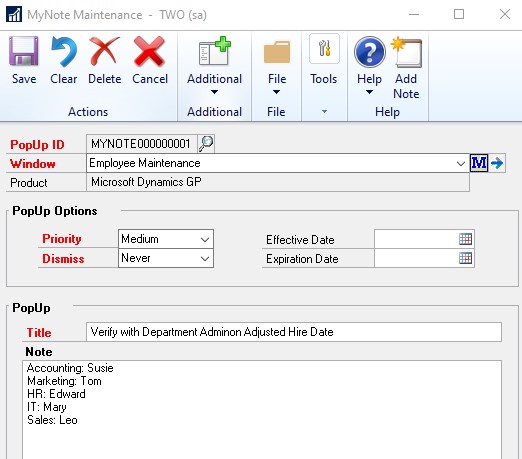The width and height of the screenshot is (522, 459).
Task: Open the Additional window icon with plus
Action: [214, 51]
